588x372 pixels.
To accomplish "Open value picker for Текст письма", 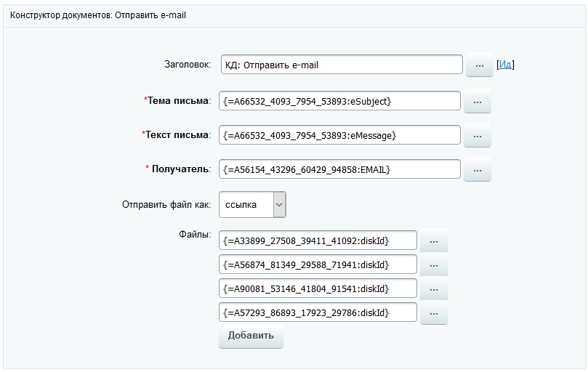I will 477,136.
